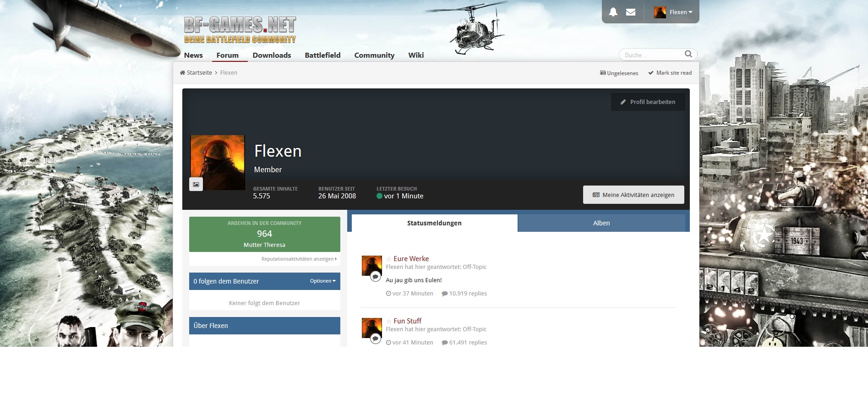Open Reputationsaktivitäten anzeigen link

coord(299,259)
